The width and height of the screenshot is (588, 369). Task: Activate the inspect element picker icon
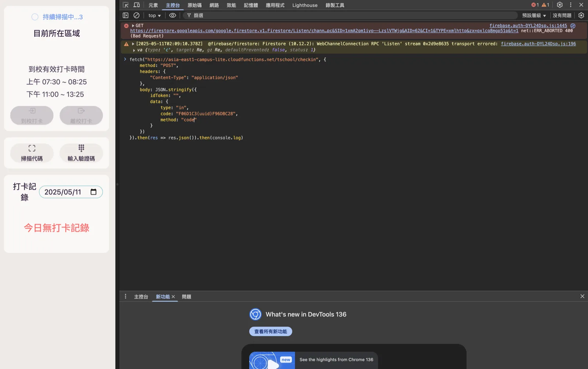[x=126, y=5]
